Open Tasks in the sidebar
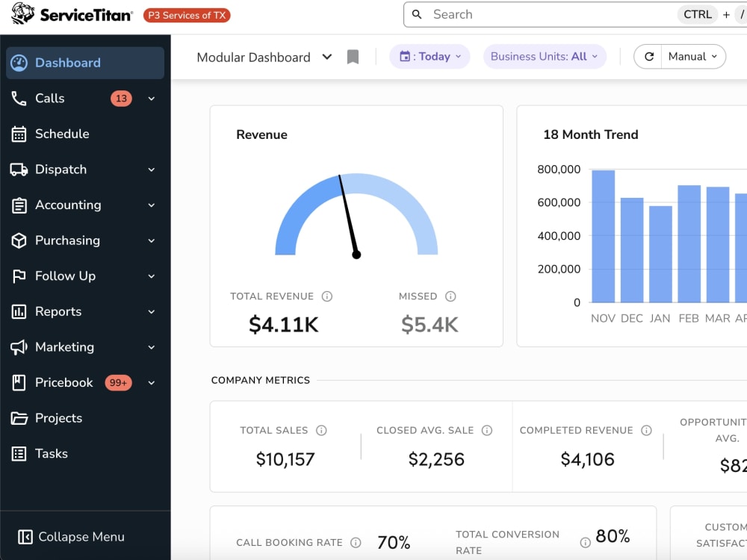This screenshot has height=560, width=747. 85,454
